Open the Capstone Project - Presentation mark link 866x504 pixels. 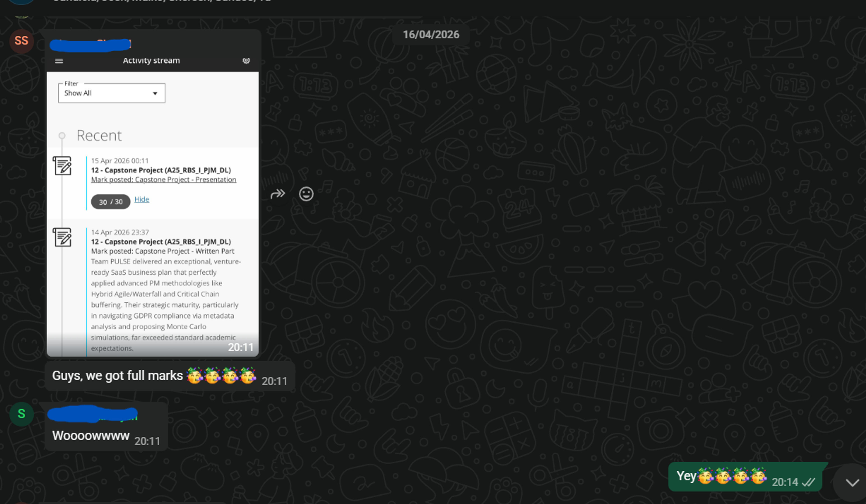point(164,180)
